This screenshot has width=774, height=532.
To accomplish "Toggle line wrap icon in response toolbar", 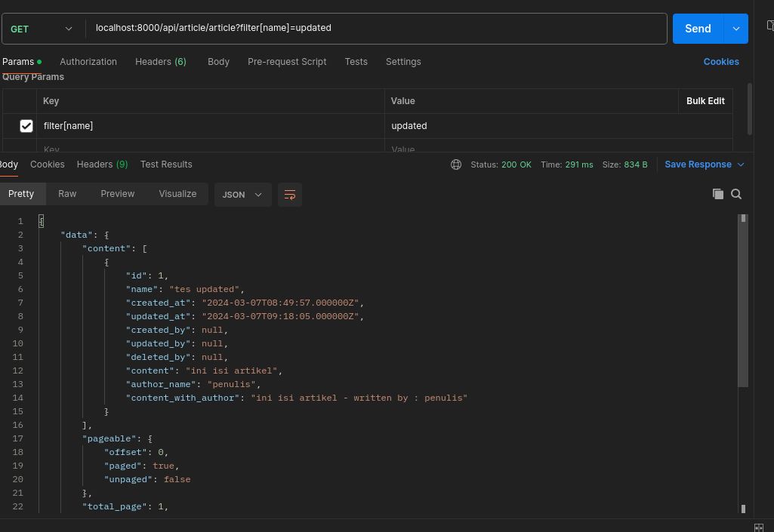I will (290, 195).
